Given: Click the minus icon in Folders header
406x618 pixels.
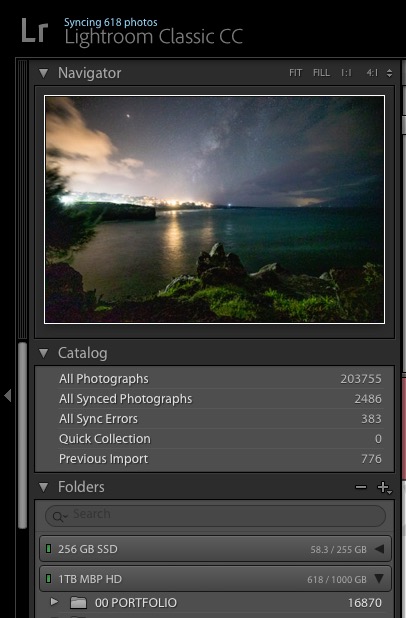Looking at the screenshot, I should [x=361, y=487].
